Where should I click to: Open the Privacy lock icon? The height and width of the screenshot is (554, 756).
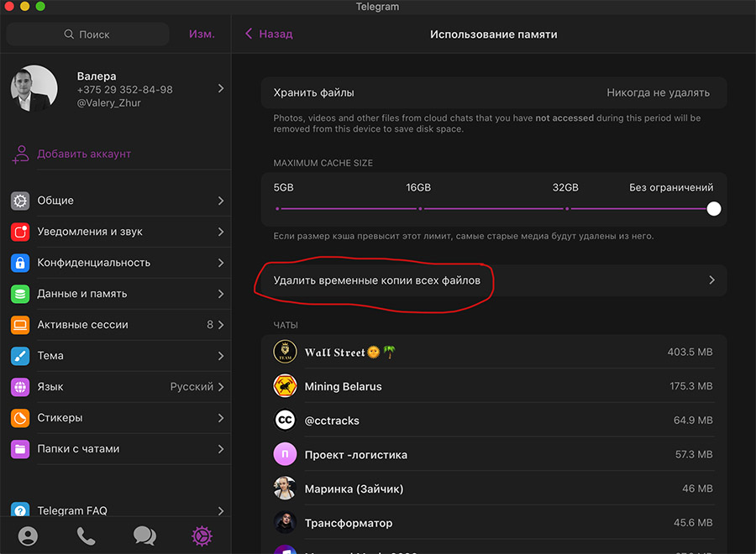[20, 263]
